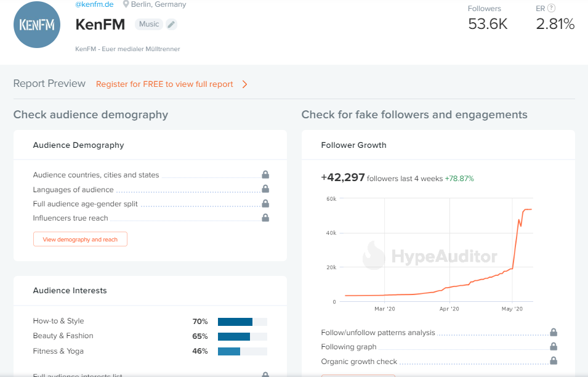Click lock icon for Follow/unfollow patterns analysis

(554, 332)
